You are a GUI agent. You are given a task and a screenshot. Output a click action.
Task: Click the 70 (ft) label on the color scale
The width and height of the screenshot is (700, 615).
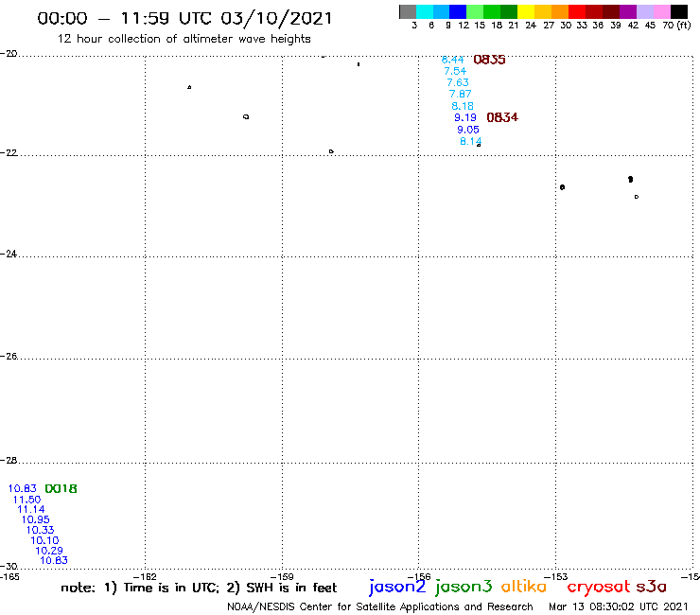click(676, 26)
